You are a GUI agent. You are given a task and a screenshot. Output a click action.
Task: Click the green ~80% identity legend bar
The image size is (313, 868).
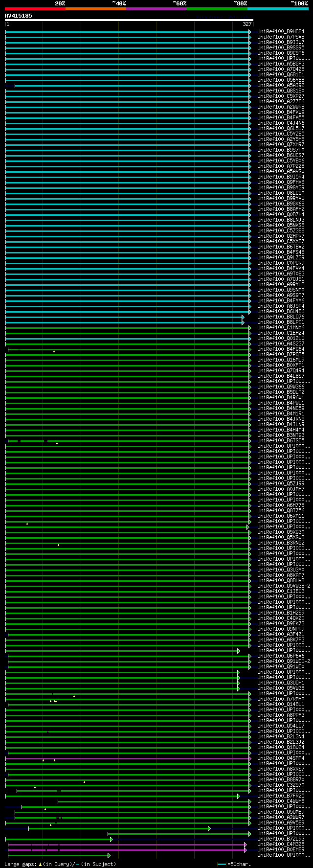tap(217, 8)
